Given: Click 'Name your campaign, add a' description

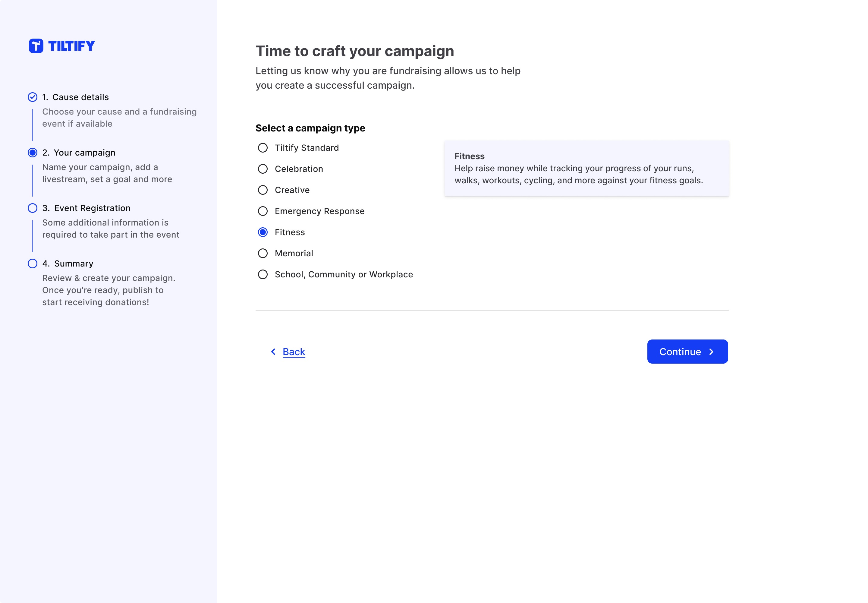Looking at the screenshot, I should tap(100, 167).
